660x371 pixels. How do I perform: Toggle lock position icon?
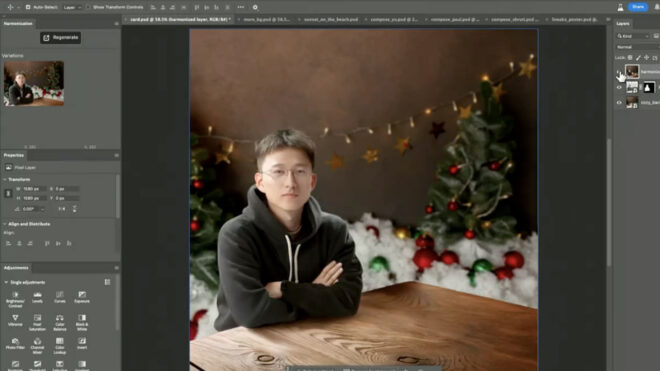tap(647, 58)
